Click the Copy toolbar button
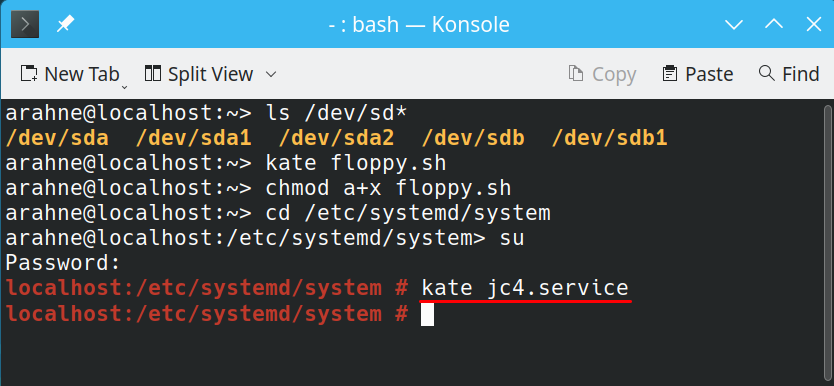The height and width of the screenshot is (386, 834). point(602,74)
